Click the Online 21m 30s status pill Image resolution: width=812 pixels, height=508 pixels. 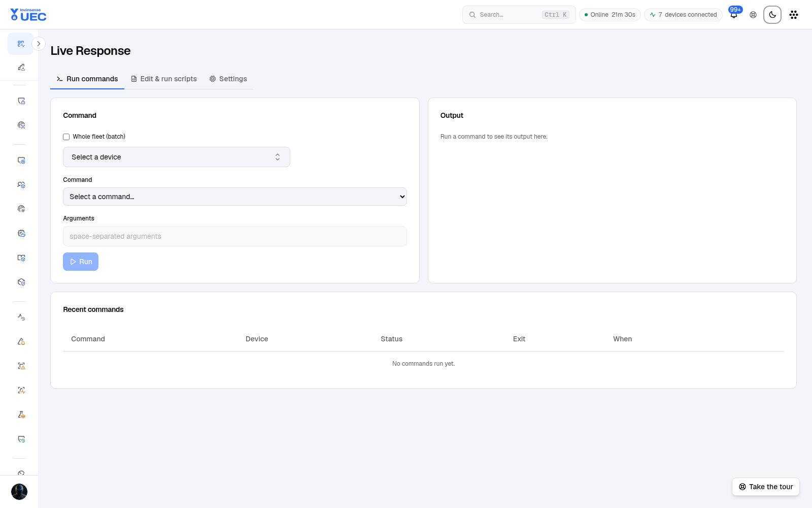click(610, 15)
